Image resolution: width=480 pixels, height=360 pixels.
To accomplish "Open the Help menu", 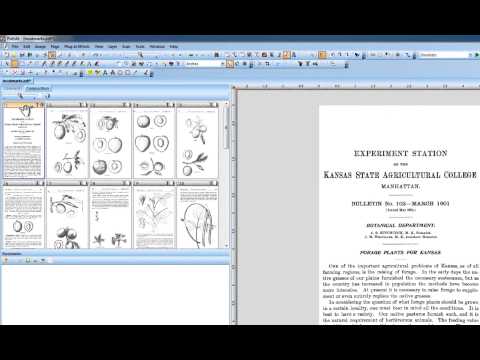I will click(174, 46).
